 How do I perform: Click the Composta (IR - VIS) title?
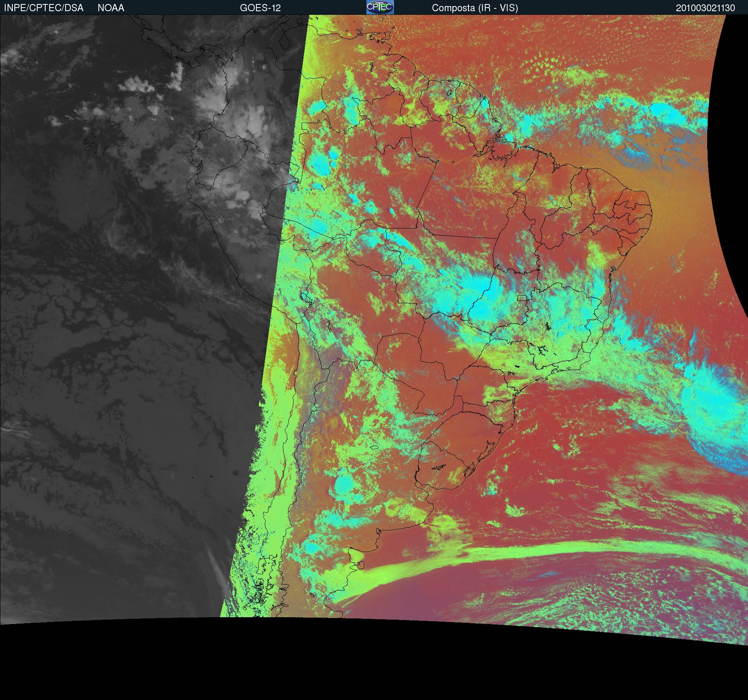click(475, 8)
